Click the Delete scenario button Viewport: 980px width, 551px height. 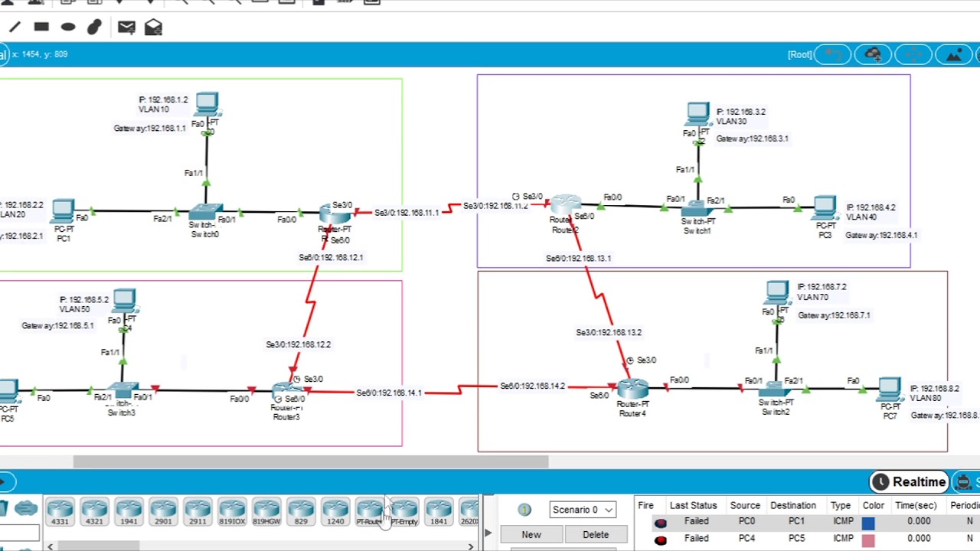[x=595, y=535]
